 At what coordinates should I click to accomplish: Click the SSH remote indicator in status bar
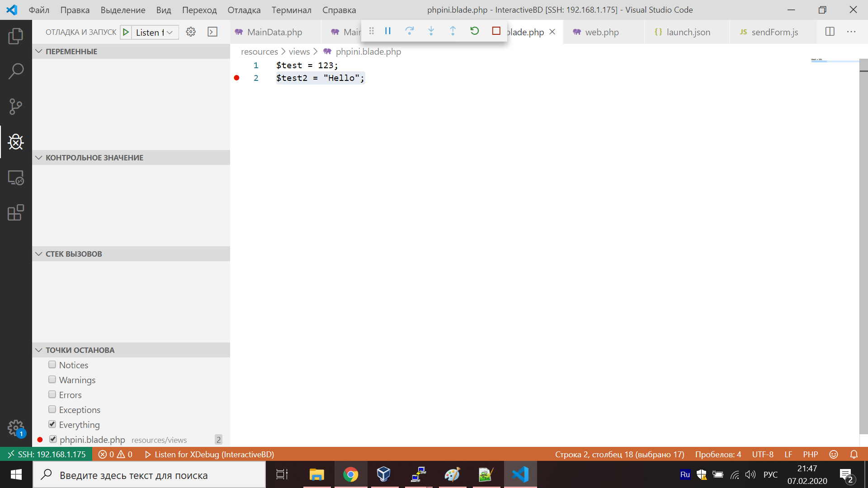pos(46,455)
